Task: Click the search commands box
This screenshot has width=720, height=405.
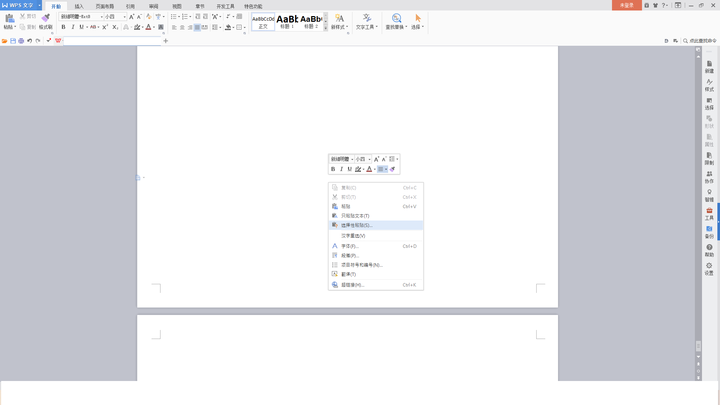Action: [700, 41]
